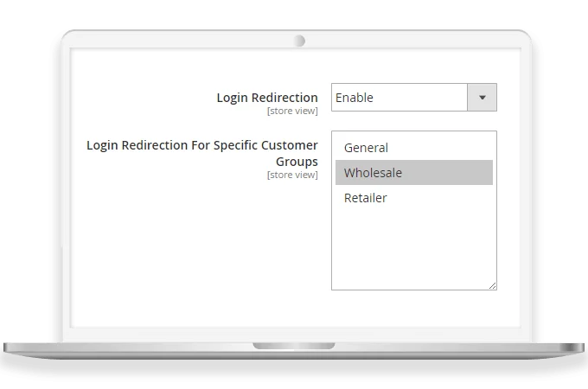The image size is (588, 389).
Task: Click the customer groups list resize handle
Action: 493,286
